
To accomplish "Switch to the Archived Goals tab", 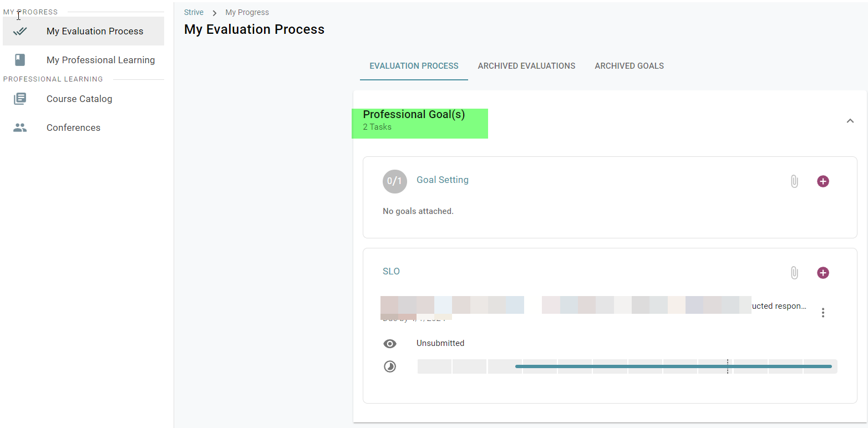I will (x=629, y=66).
